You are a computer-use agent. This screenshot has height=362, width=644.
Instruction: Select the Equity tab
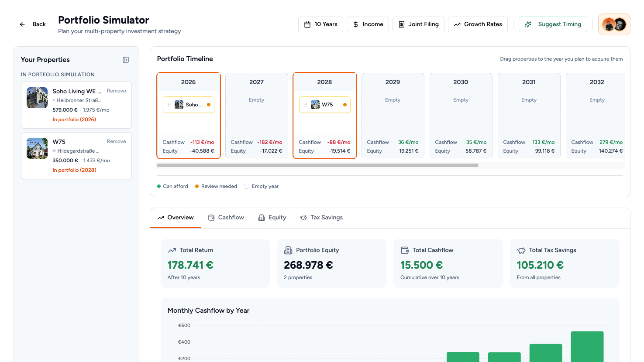272,218
